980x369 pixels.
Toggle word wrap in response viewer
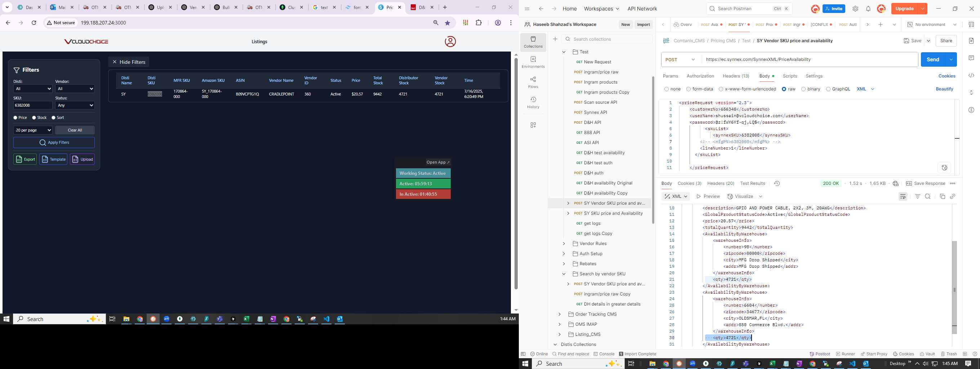point(903,196)
